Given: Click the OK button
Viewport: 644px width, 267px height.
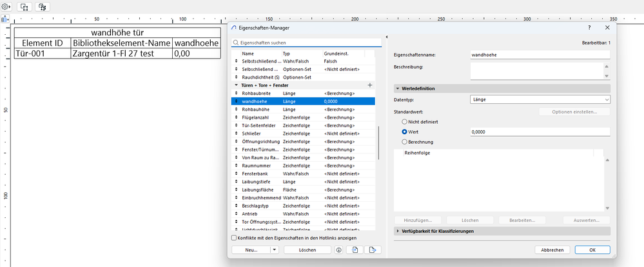Looking at the screenshot, I should 592,250.
